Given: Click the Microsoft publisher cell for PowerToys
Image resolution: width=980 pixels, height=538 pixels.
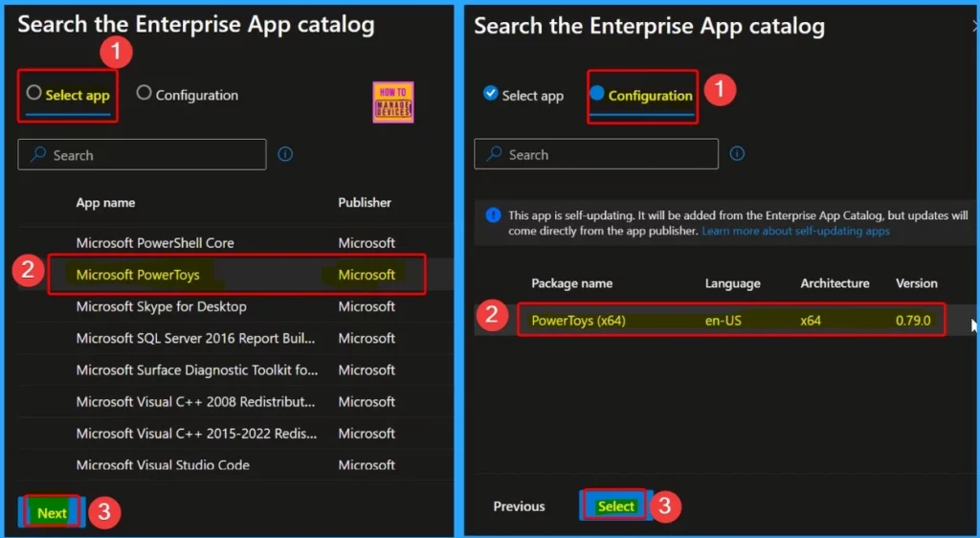Looking at the screenshot, I should 367,275.
